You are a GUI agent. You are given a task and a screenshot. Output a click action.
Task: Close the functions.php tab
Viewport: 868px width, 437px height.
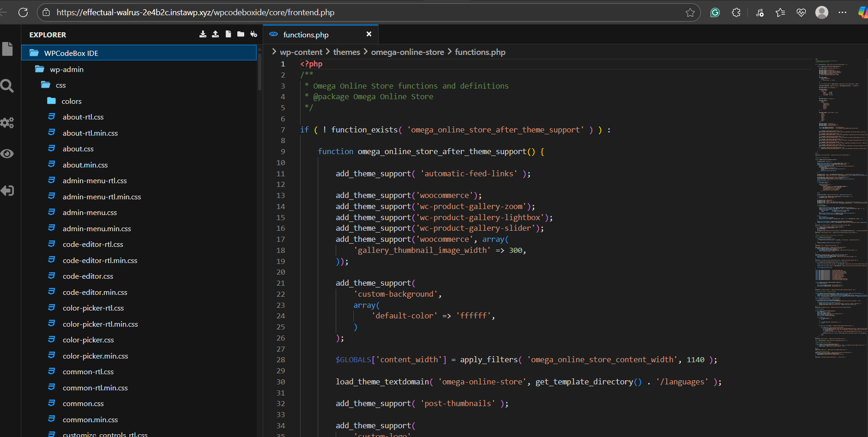[369, 34]
